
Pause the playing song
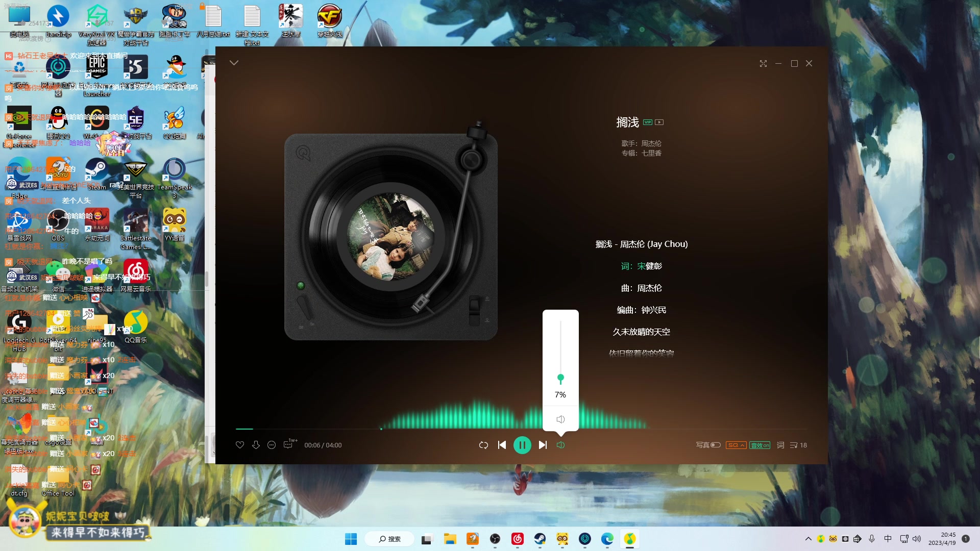tap(522, 445)
